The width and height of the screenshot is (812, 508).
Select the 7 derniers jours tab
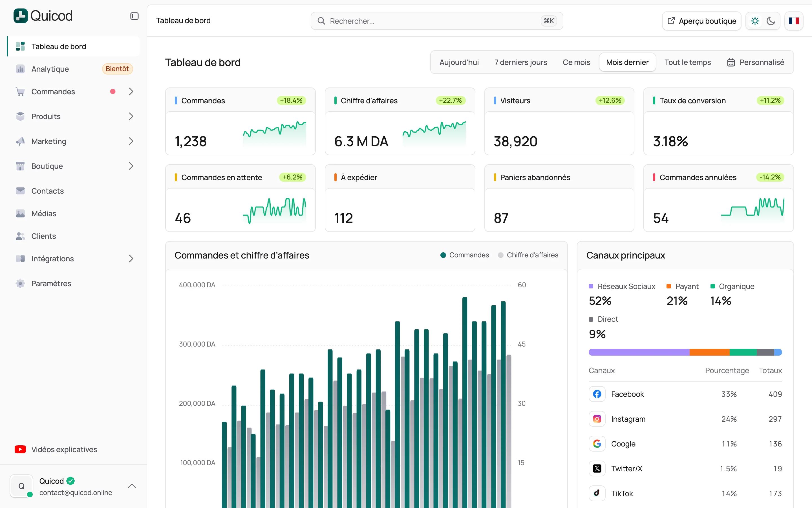[x=521, y=62]
